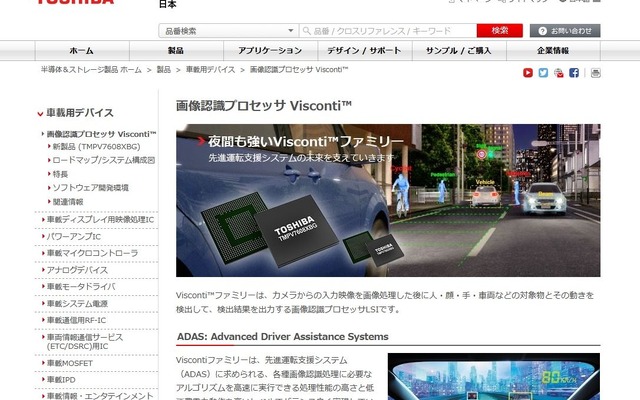
Task: Open 車載情報・エンタテインメント sidebar item
Action: (x=100, y=396)
